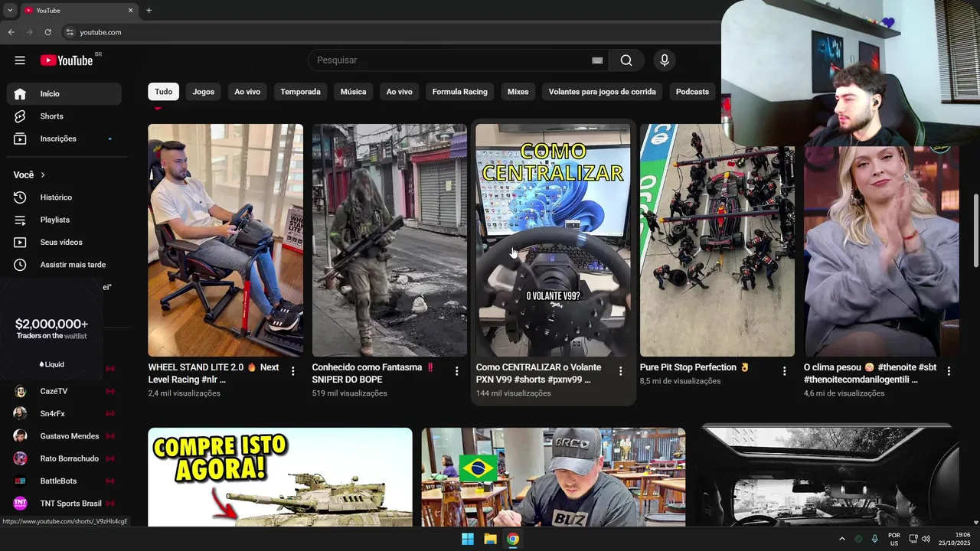The height and width of the screenshot is (551, 980).
Task: Open WHEEL STAND LITE 2.0 short thumbnail
Action: pos(225,240)
